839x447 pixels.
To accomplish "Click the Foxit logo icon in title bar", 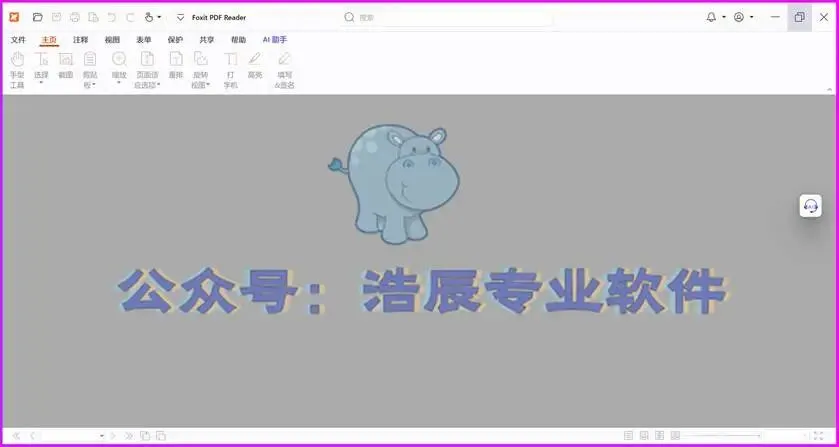I will (14, 17).
